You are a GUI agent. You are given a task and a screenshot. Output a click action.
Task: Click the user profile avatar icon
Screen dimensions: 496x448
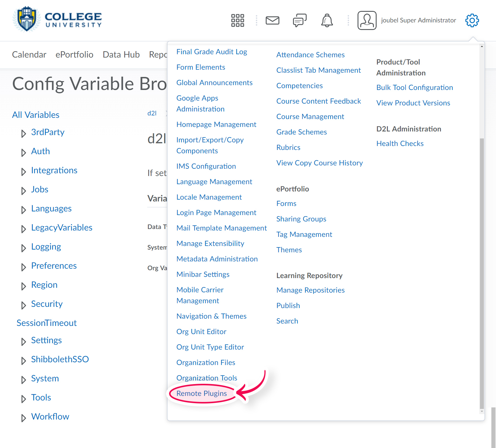[367, 20]
